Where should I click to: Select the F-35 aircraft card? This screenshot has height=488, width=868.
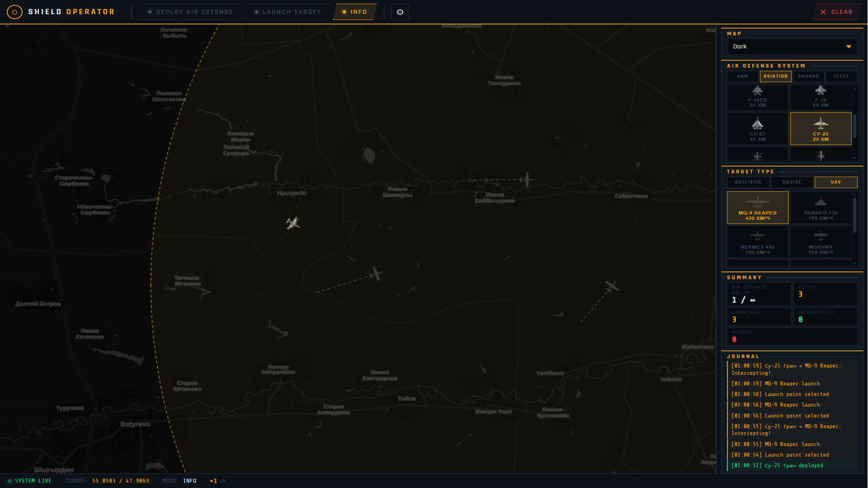pos(821,98)
